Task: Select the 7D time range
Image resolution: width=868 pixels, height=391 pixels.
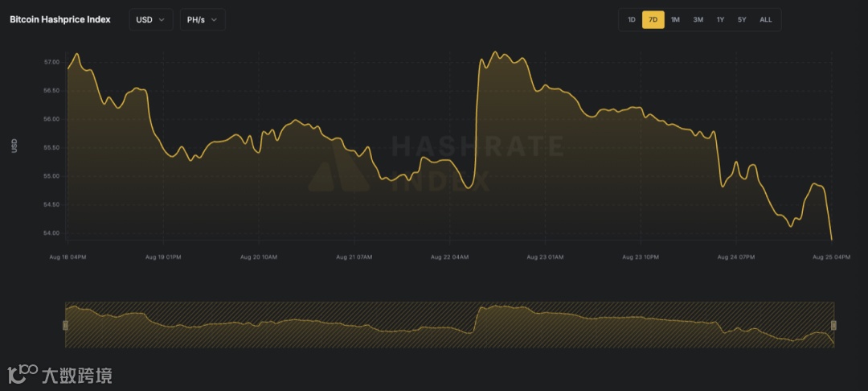Action: click(x=653, y=20)
